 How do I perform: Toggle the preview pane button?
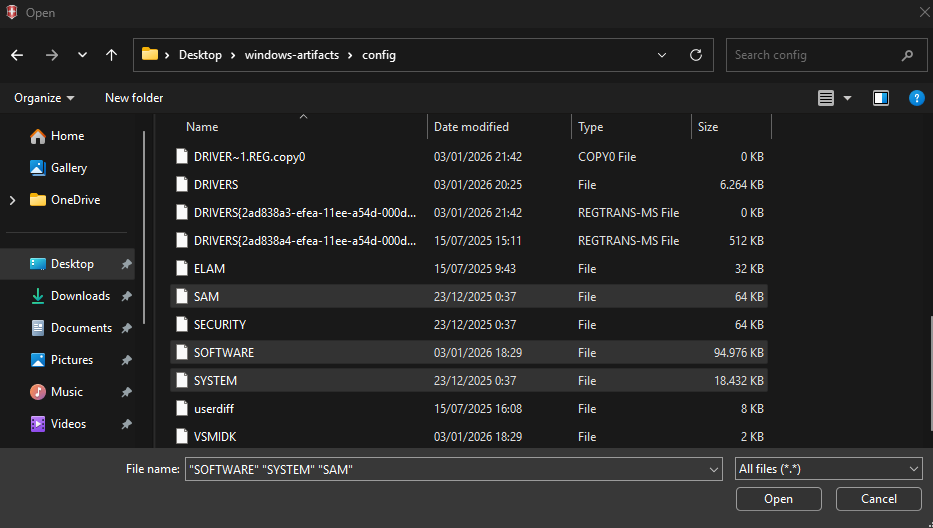pyautogui.click(x=881, y=98)
